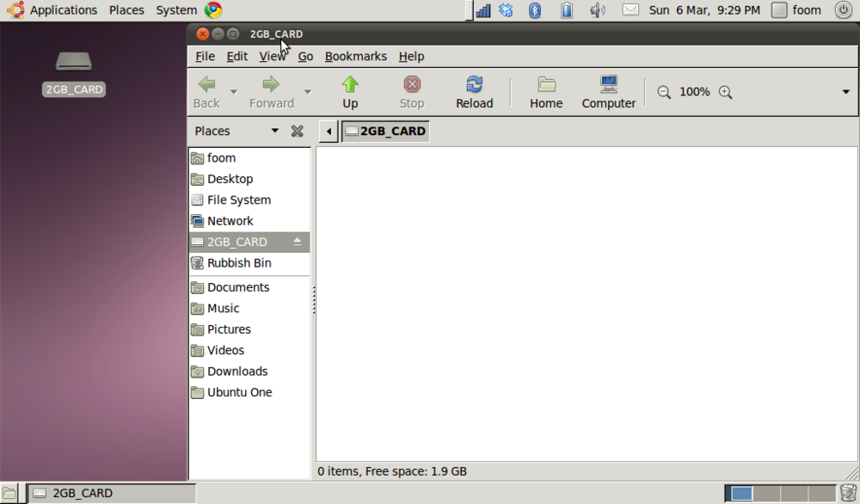Screen dimensions: 860x504
Task: Eject the 2GB_CARD volume in sidebar
Action: tap(297, 242)
